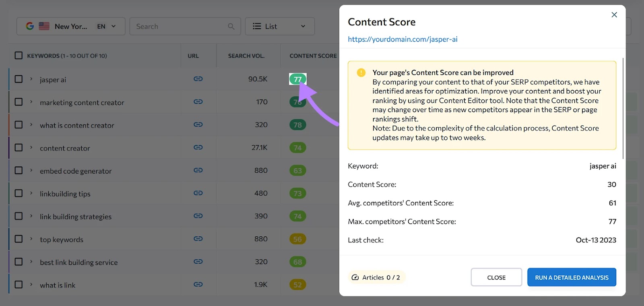Check the embed code generator checkbox
The height and width of the screenshot is (306, 644).
pyautogui.click(x=19, y=170)
